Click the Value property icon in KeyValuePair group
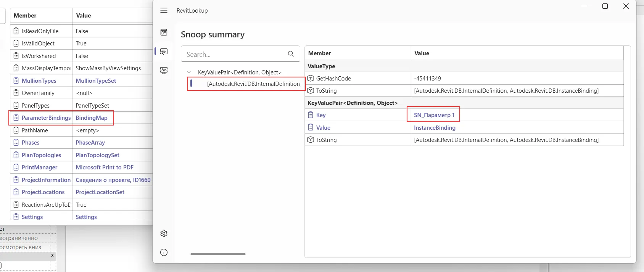This screenshot has height=272, width=644. tap(311, 127)
